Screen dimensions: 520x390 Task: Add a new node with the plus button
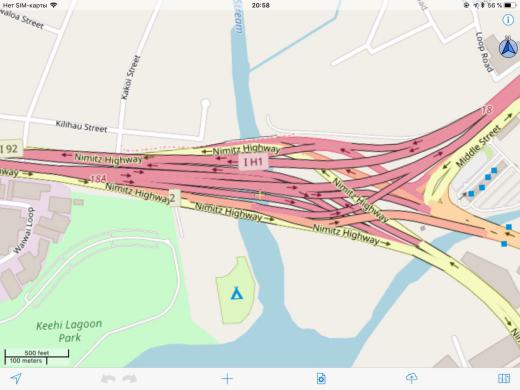(x=227, y=379)
